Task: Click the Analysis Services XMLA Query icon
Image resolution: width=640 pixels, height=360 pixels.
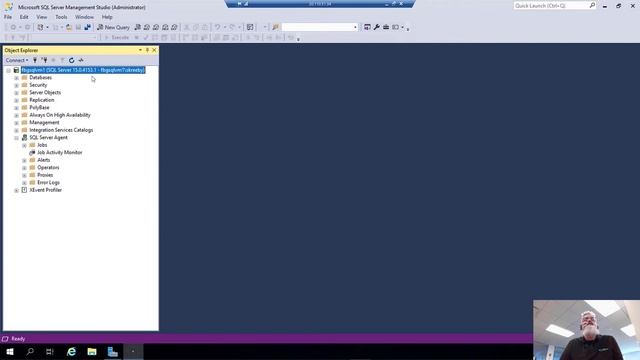Action: (165, 27)
